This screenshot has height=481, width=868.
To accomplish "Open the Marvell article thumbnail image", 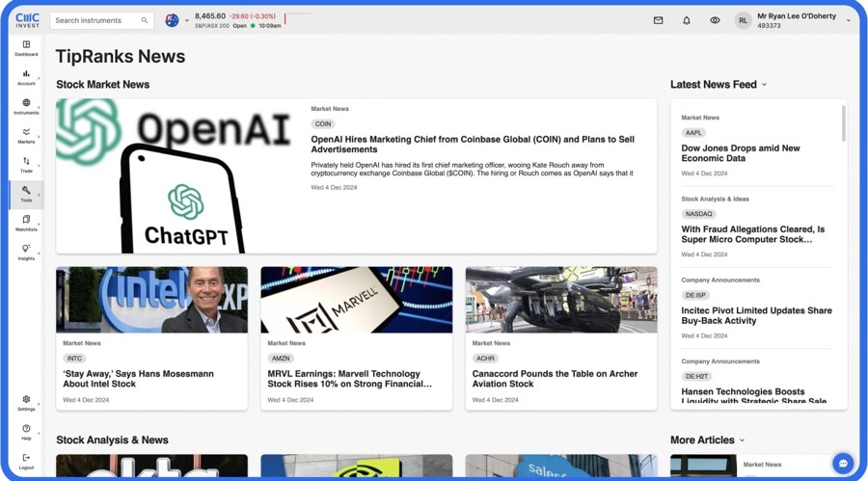I will tap(356, 300).
